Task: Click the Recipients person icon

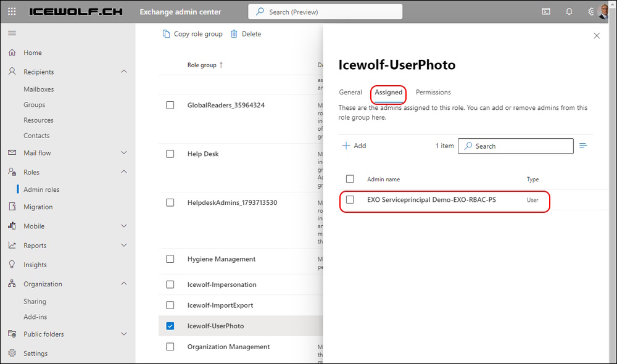Action: click(x=12, y=72)
